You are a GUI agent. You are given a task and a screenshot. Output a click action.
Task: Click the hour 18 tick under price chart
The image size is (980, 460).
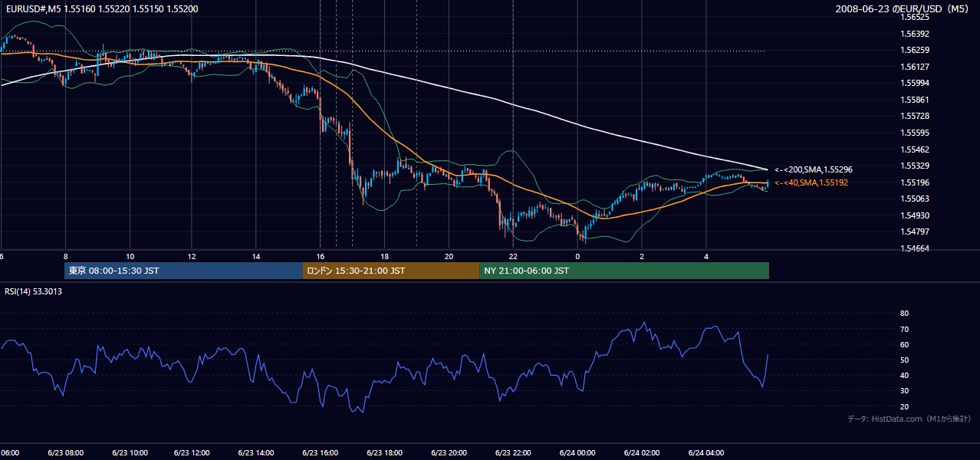tap(385, 256)
